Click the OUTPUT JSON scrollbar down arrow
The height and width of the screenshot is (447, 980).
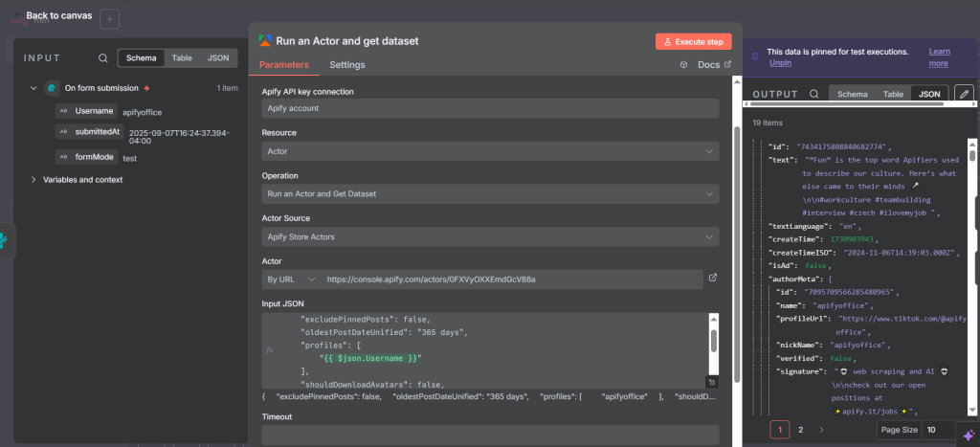point(972,411)
